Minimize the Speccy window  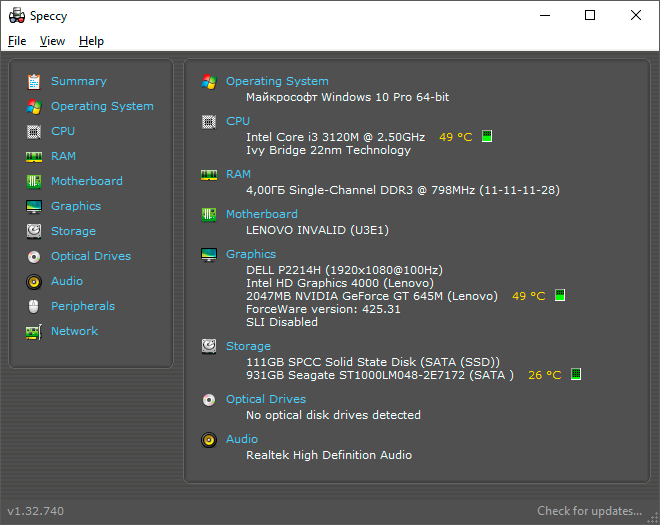545,16
